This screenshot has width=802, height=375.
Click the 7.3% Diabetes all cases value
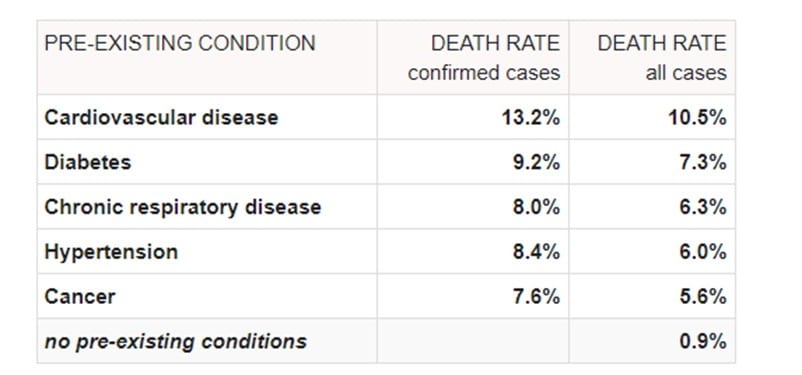[703, 163]
